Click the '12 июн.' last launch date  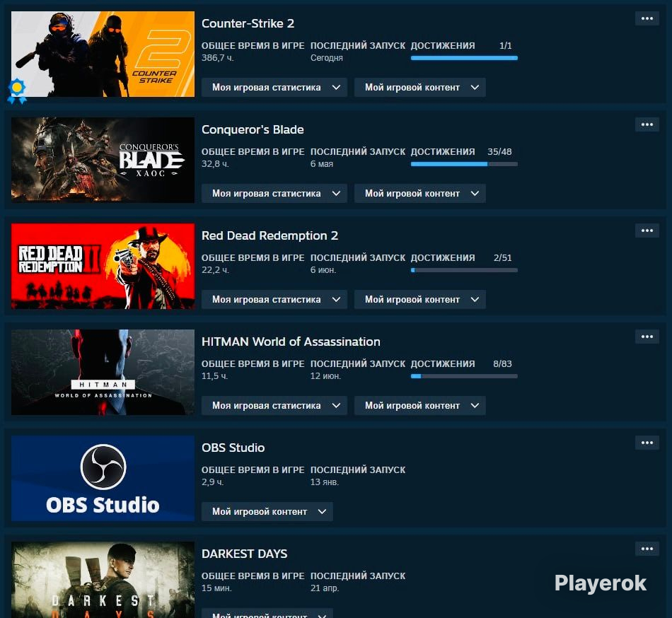pyautogui.click(x=325, y=376)
